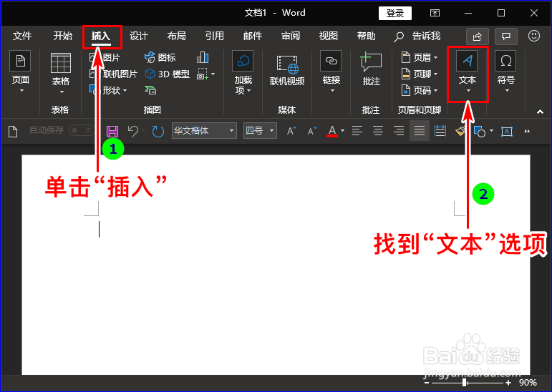Insert a chart using the bar chart icon
This screenshot has height=392, width=552.
(x=203, y=57)
